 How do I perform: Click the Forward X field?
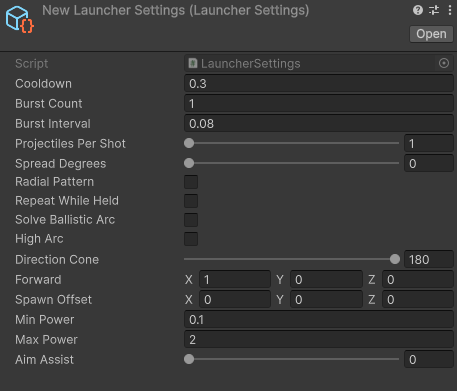tap(235, 279)
